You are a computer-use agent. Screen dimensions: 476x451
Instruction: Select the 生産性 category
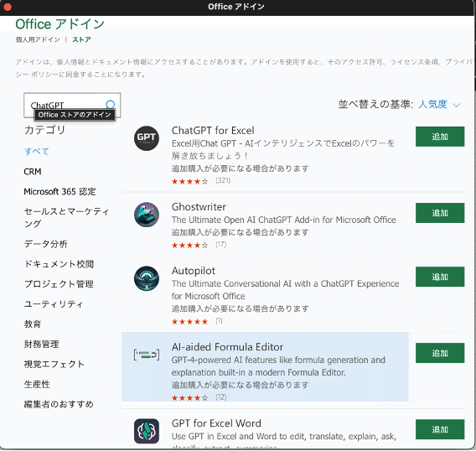pyautogui.click(x=37, y=384)
